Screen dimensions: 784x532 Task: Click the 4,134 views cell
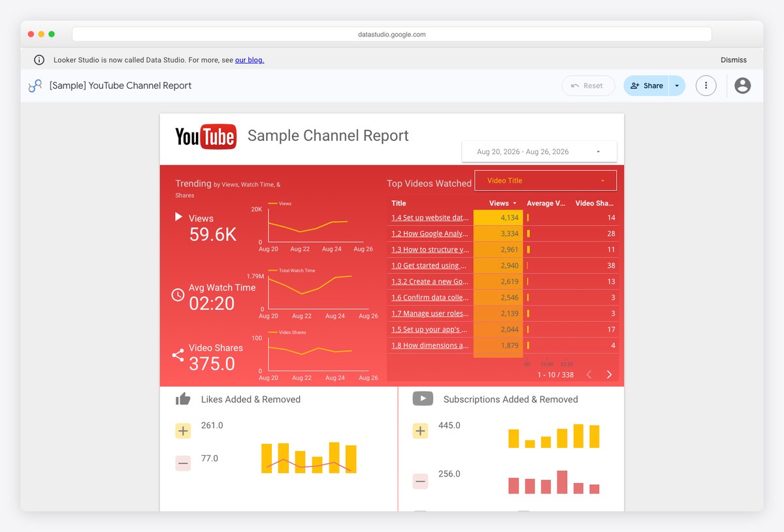tap(498, 218)
